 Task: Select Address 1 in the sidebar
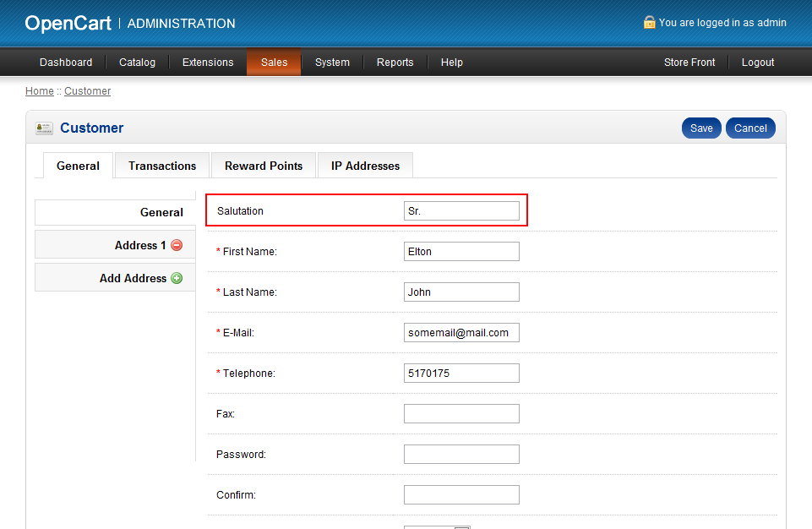135,245
